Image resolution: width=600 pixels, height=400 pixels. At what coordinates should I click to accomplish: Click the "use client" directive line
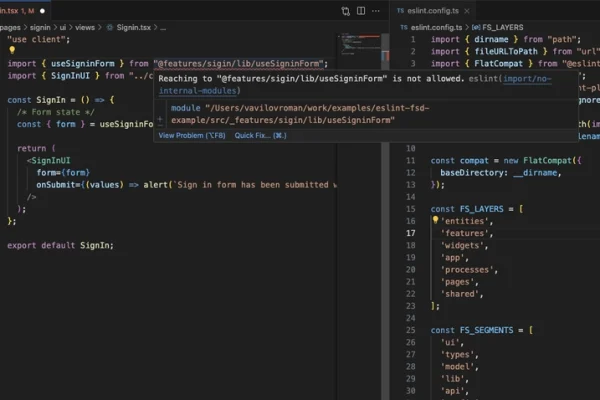39,39
